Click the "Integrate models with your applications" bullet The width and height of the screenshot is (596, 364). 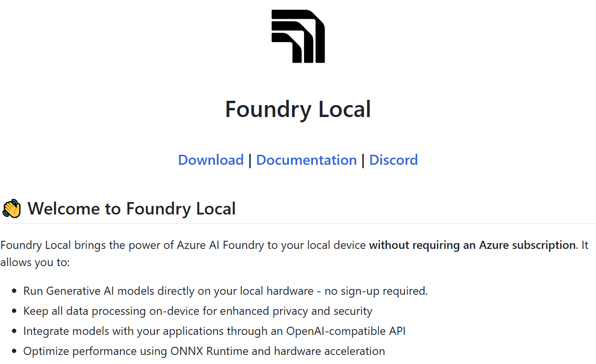pyautogui.click(x=215, y=331)
